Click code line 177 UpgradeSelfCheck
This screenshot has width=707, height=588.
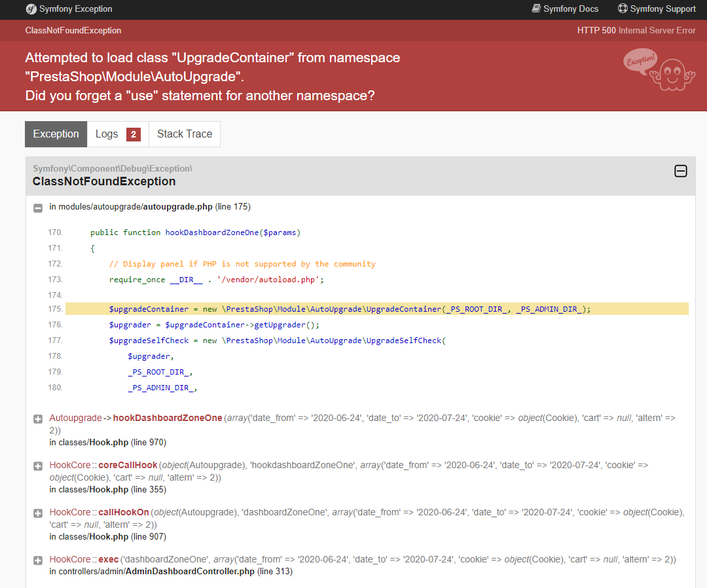pos(278,340)
